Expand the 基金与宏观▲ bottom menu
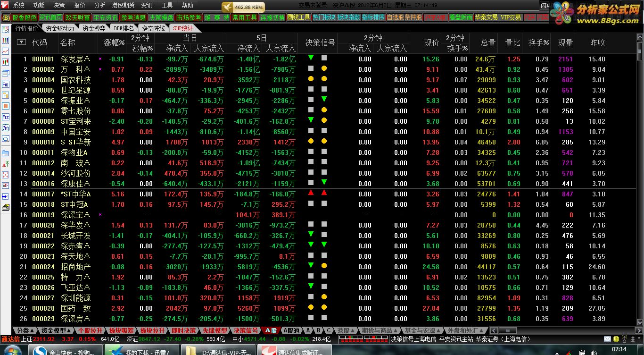This screenshot has width=644, height=355. coord(423,330)
